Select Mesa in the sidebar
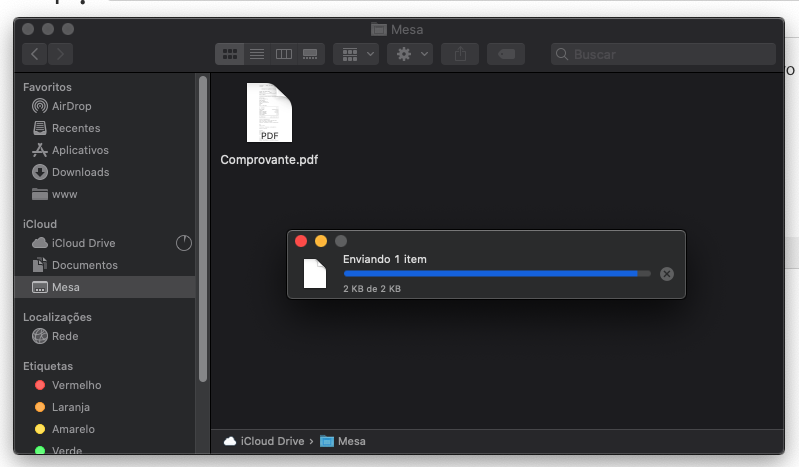This screenshot has height=467, width=799. 104,287
